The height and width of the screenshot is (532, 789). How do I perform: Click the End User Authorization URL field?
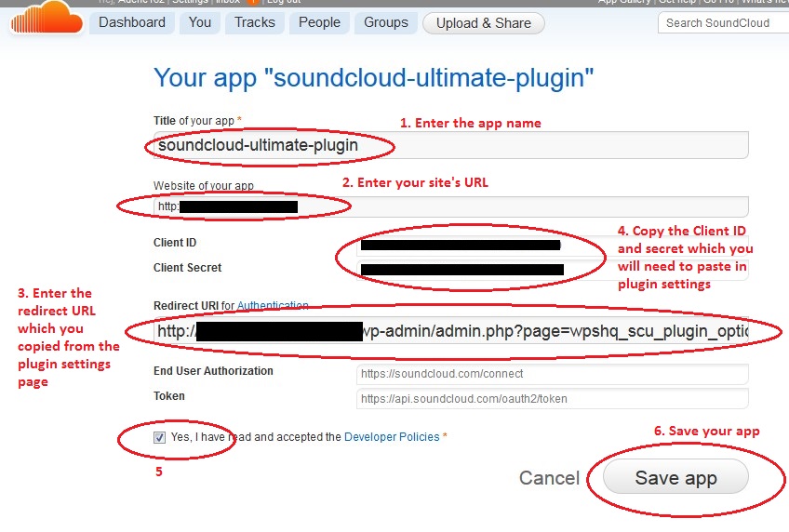(552, 374)
